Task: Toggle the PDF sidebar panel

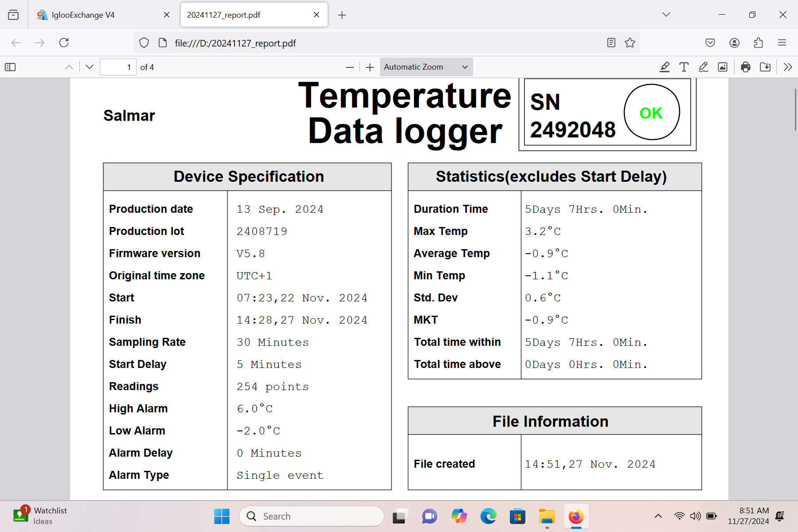Action: click(x=10, y=67)
